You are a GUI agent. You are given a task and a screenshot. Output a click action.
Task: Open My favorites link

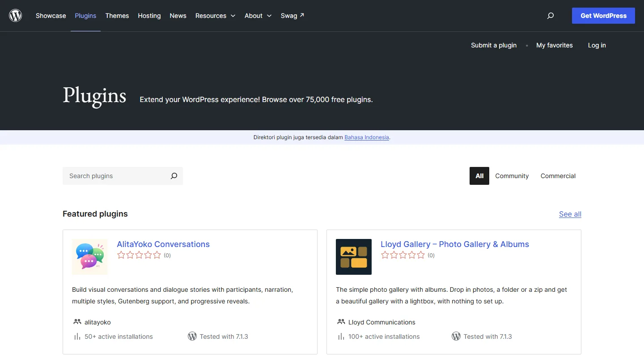point(555,45)
